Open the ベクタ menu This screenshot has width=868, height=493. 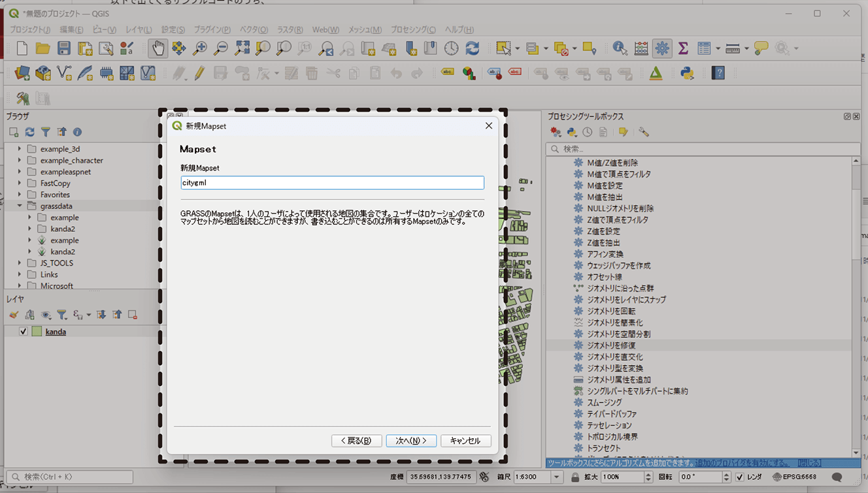click(x=254, y=29)
